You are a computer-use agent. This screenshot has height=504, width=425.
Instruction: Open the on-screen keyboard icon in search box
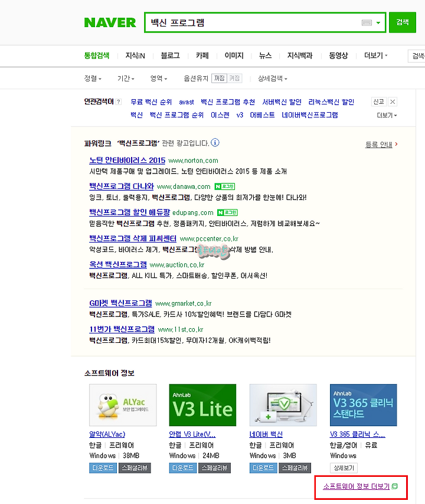click(x=367, y=22)
